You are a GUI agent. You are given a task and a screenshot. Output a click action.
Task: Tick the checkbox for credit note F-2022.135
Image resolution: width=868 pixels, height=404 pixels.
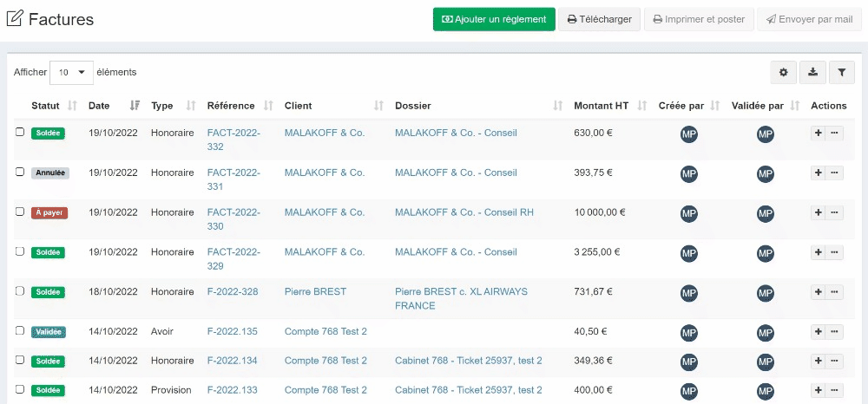(x=19, y=331)
